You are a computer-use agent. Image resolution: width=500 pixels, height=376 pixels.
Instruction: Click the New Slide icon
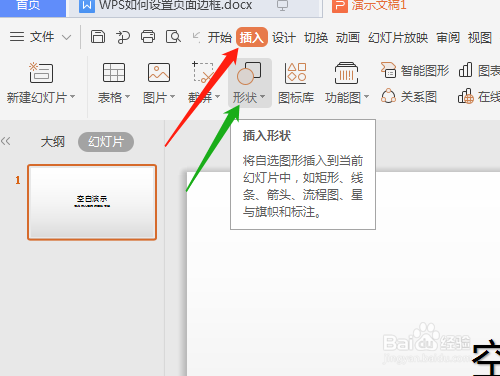point(41,72)
